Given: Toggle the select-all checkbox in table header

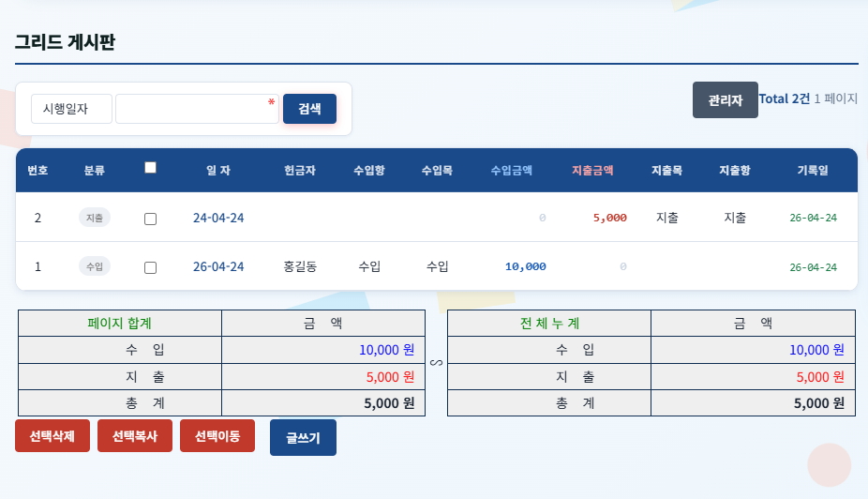Looking at the screenshot, I should (150, 168).
